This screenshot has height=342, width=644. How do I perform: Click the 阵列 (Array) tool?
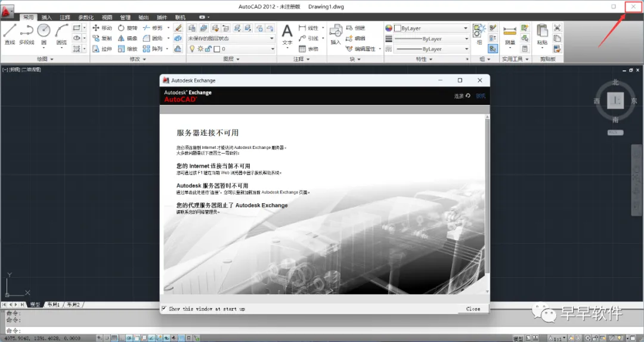(153, 49)
